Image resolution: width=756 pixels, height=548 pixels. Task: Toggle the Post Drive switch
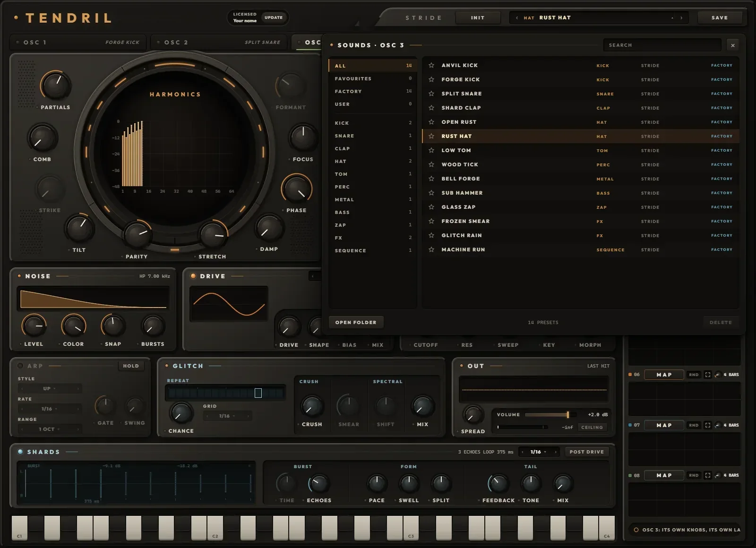[586, 452]
